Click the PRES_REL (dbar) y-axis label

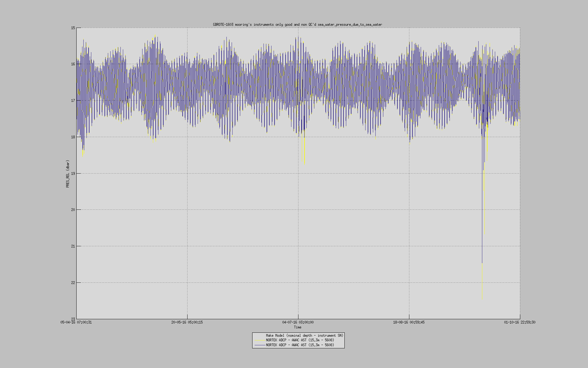(x=67, y=173)
